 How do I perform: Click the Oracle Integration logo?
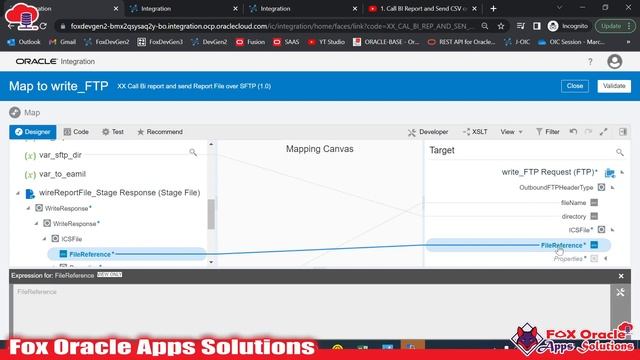(55, 61)
